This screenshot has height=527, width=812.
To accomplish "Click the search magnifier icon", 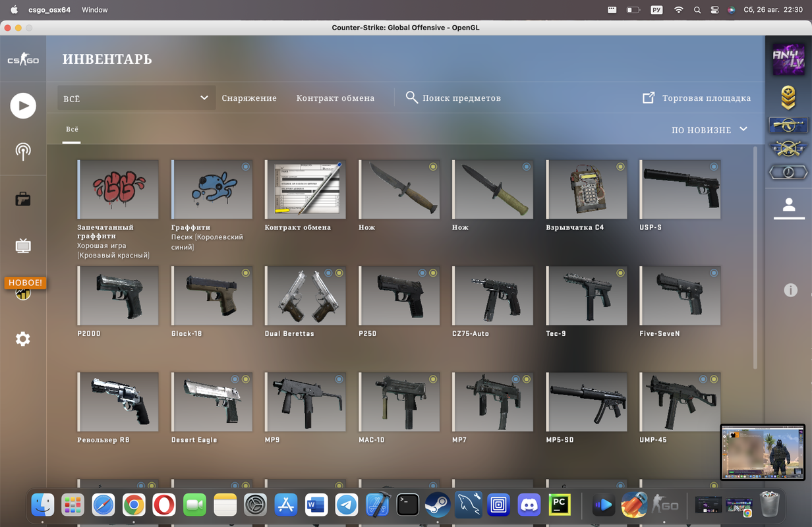I will pos(412,97).
